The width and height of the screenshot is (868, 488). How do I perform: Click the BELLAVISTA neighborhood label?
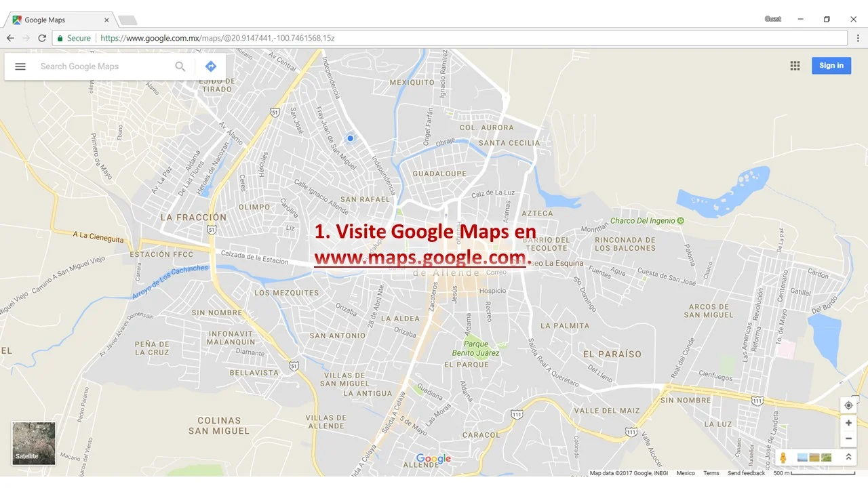(254, 373)
